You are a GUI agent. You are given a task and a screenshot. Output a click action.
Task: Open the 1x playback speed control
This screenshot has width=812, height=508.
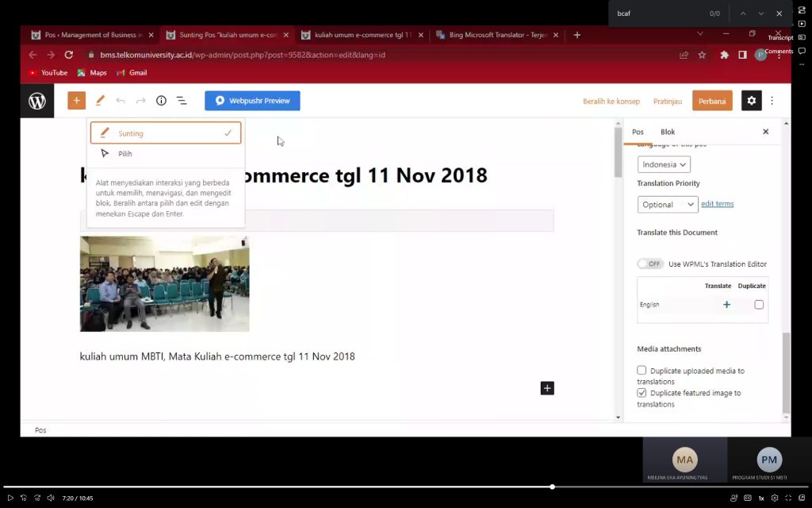[x=761, y=498]
